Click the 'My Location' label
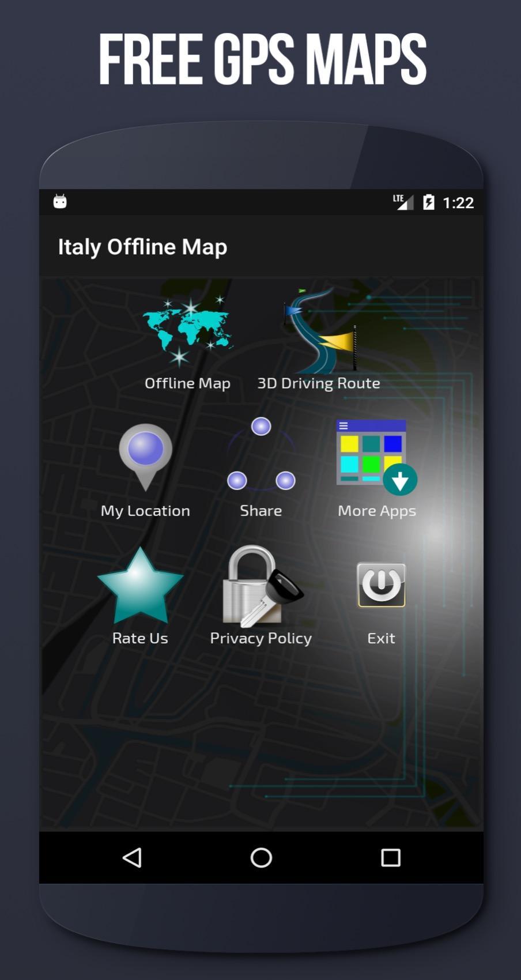 145,511
